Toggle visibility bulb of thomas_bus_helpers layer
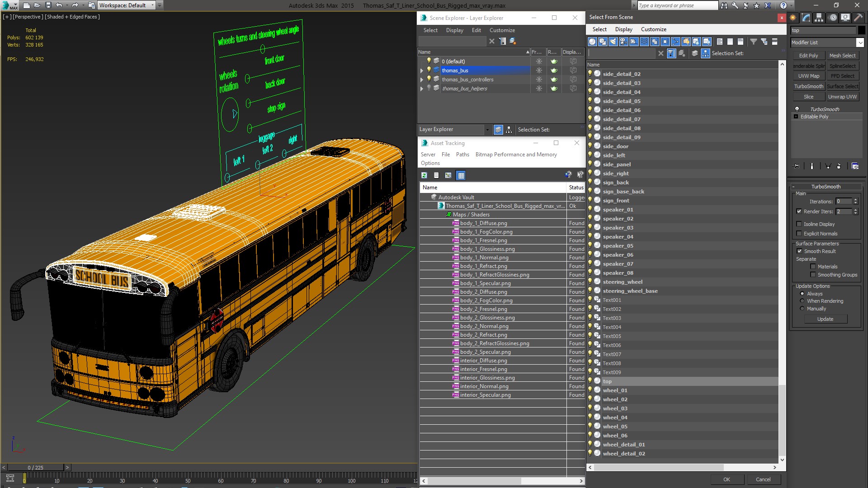 coord(429,88)
